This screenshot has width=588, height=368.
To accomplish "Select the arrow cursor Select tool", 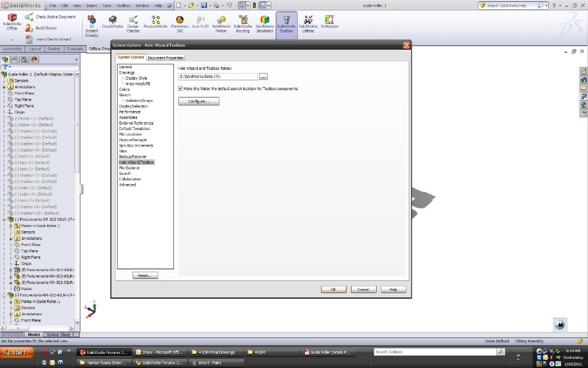I will pyautogui.click(x=241, y=6).
